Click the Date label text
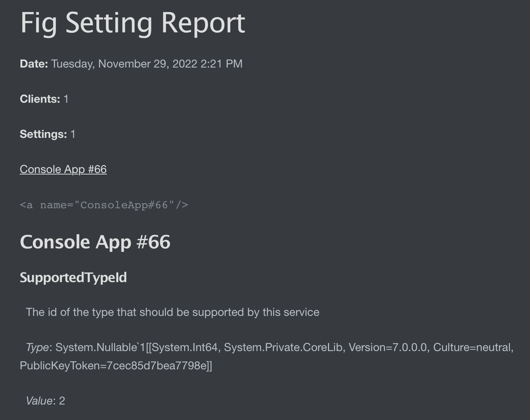 point(34,64)
